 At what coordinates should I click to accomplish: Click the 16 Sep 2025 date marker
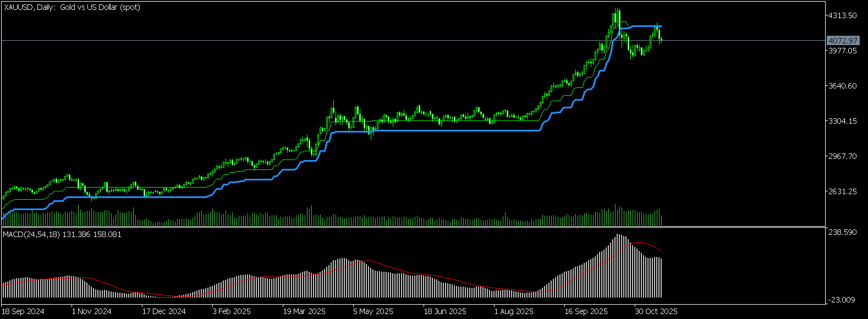(586, 311)
